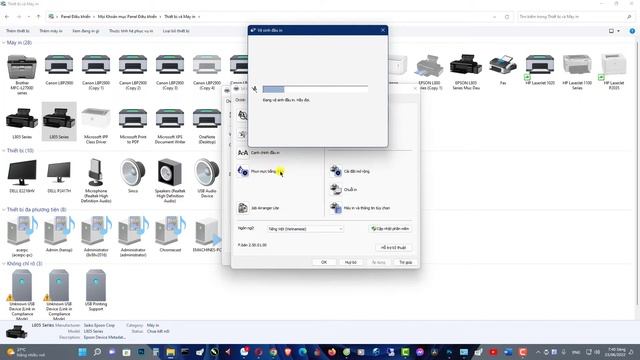This screenshot has height=360, width=640.
Task: Select the USB Printing Support device
Action: coord(96,291)
